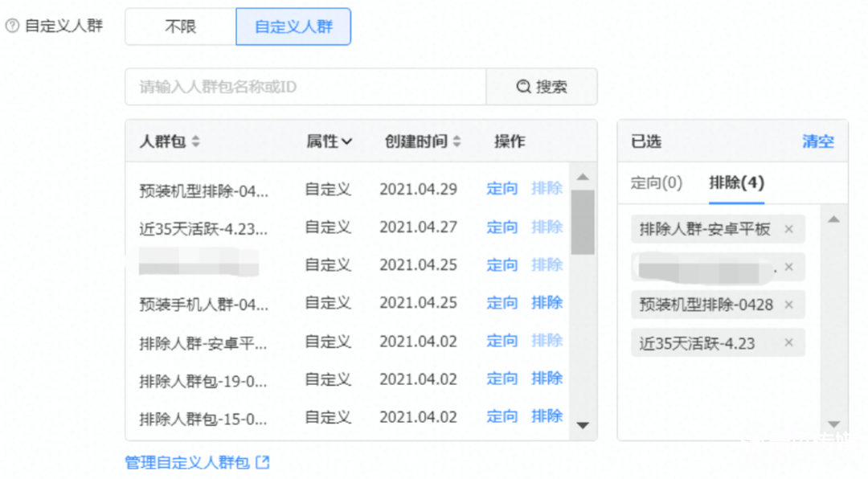Remove 近35天活跃-4.23 tag using X icon
This screenshot has width=868, height=479.
(x=788, y=343)
